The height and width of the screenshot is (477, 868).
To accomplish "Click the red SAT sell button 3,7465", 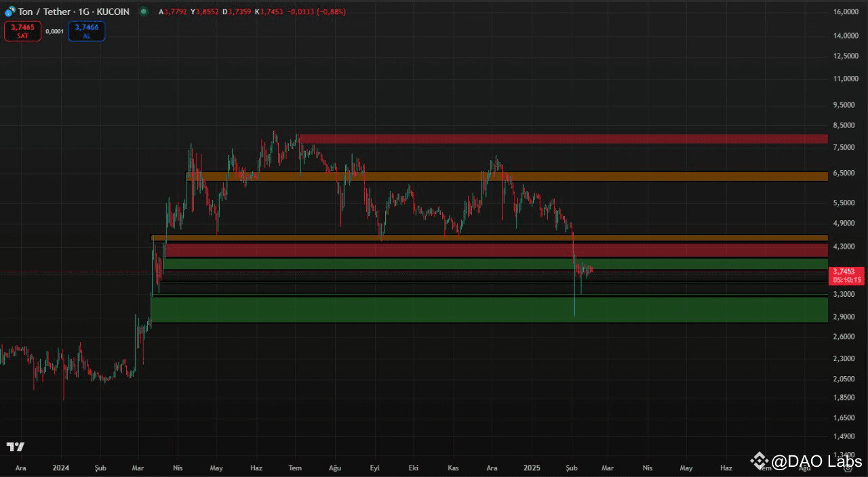I will [22, 30].
